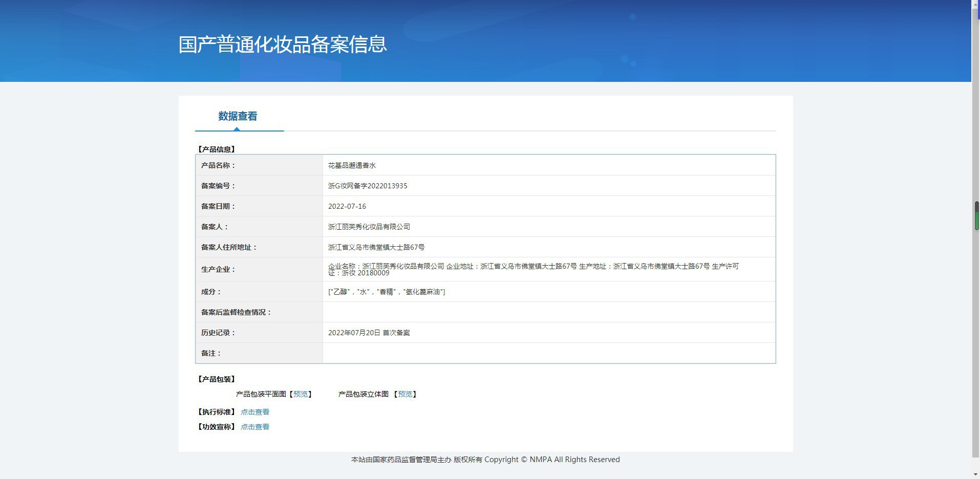Click the 【产品包装】 section heading
The height and width of the screenshot is (479, 980).
[217, 379]
